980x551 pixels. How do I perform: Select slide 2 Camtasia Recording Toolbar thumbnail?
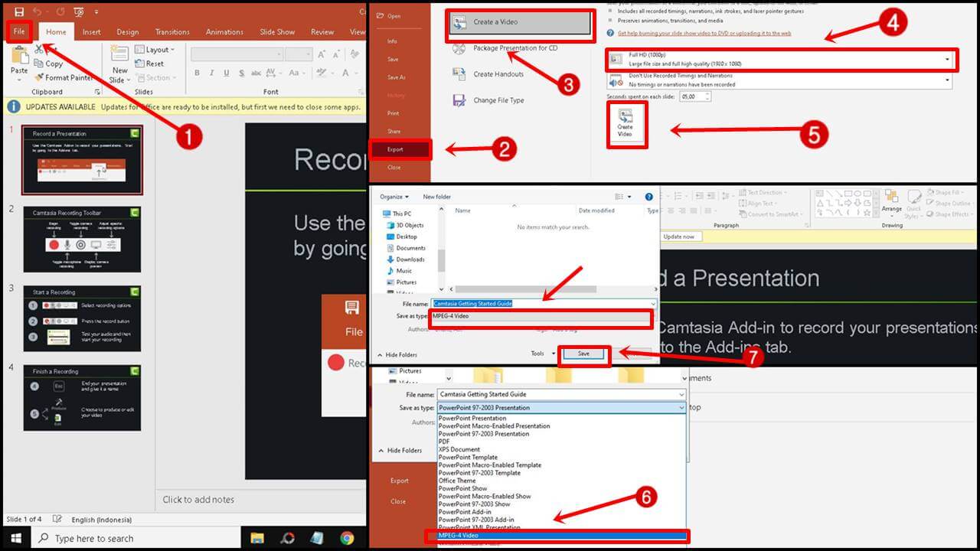83,240
